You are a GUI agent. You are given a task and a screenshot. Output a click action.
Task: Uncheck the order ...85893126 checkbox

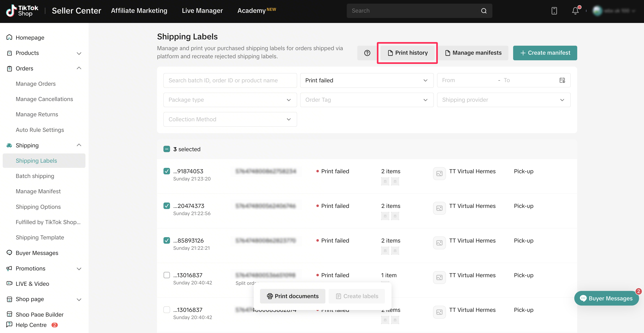coord(166,241)
